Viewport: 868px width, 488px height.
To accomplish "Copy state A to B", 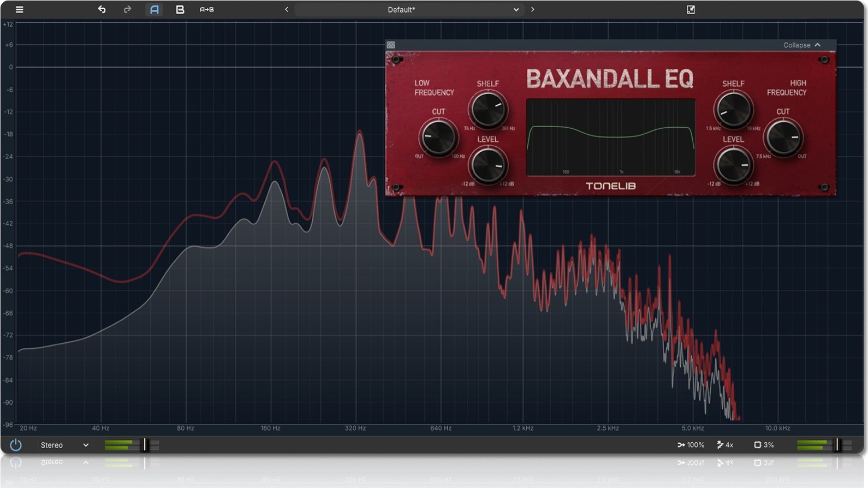I will pyautogui.click(x=206, y=9).
